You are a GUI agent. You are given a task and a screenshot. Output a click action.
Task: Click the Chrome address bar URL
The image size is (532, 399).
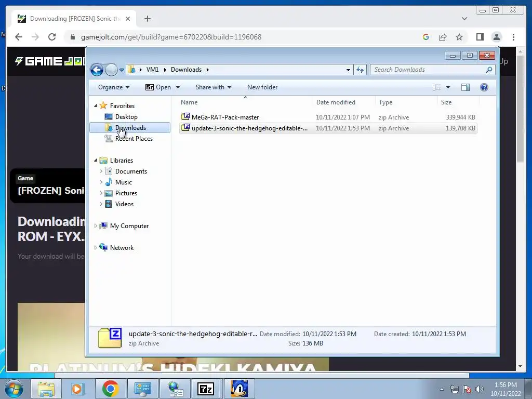(x=171, y=37)
